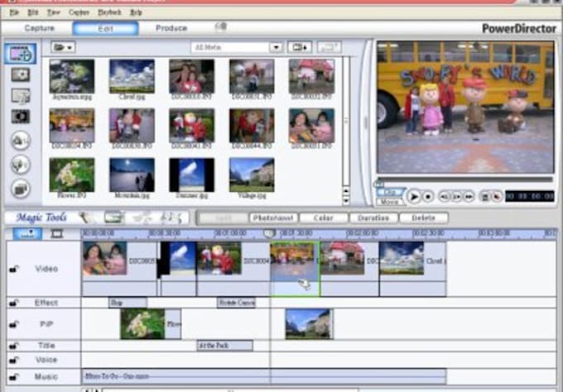Select the second effect clip on Effect track
Screen dimensions: 563x392
(236, 303)
